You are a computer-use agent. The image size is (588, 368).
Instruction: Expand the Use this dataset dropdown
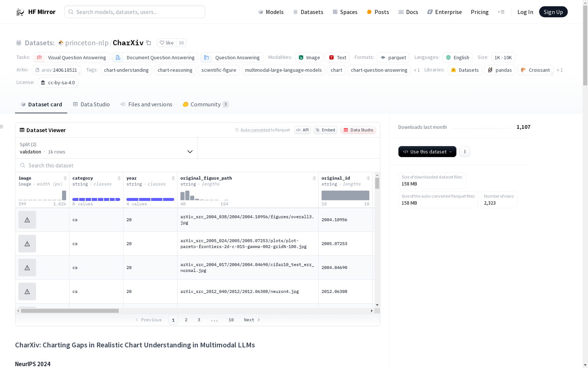tap(427, 152)
